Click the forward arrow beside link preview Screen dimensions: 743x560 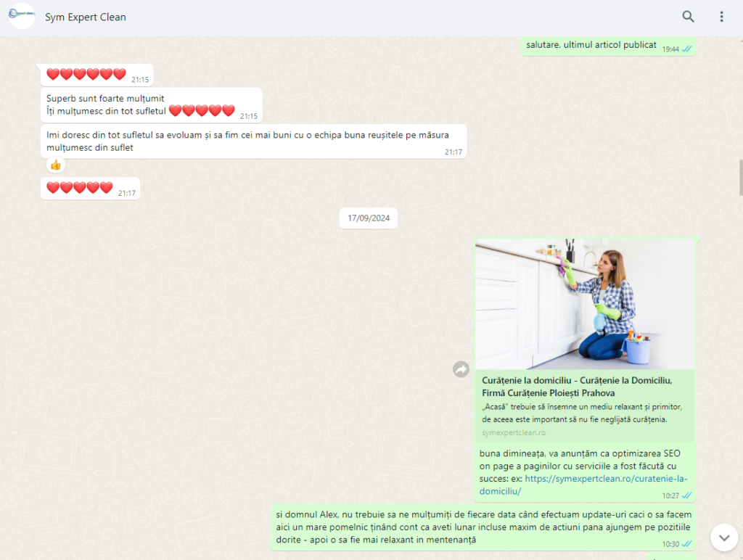(x=461, y=370)
